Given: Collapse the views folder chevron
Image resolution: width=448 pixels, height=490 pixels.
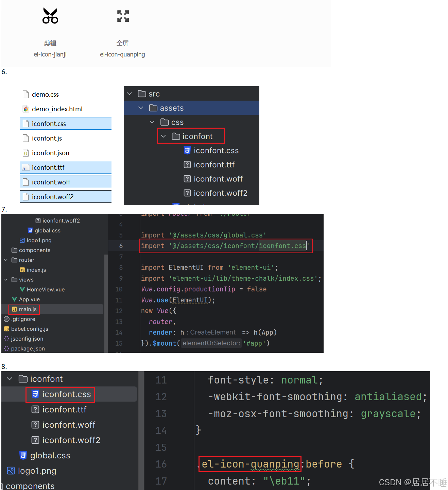Looking at the screenshot, I should [6, 280].
